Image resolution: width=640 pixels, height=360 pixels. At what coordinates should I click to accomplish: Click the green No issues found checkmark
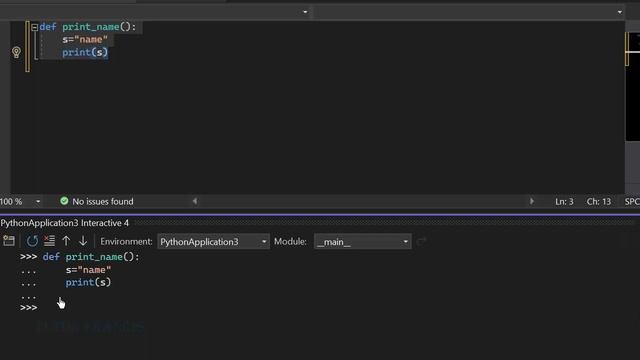(x=64, y=201)
